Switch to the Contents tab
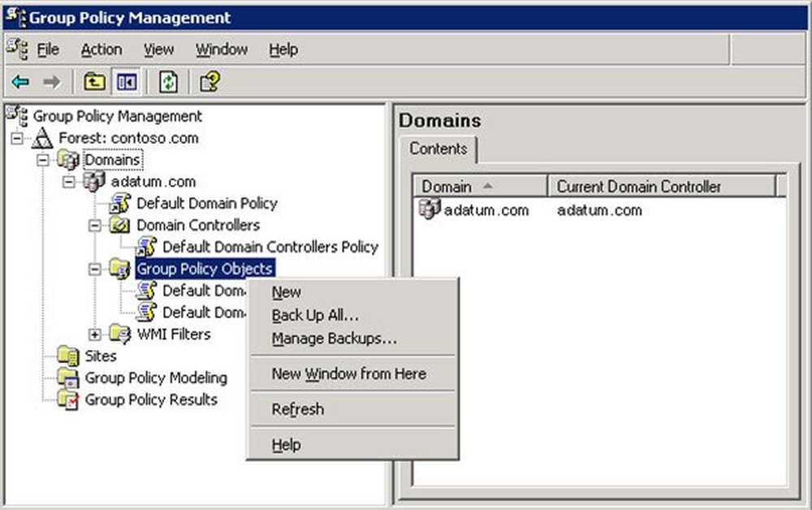 click(438, 149)
